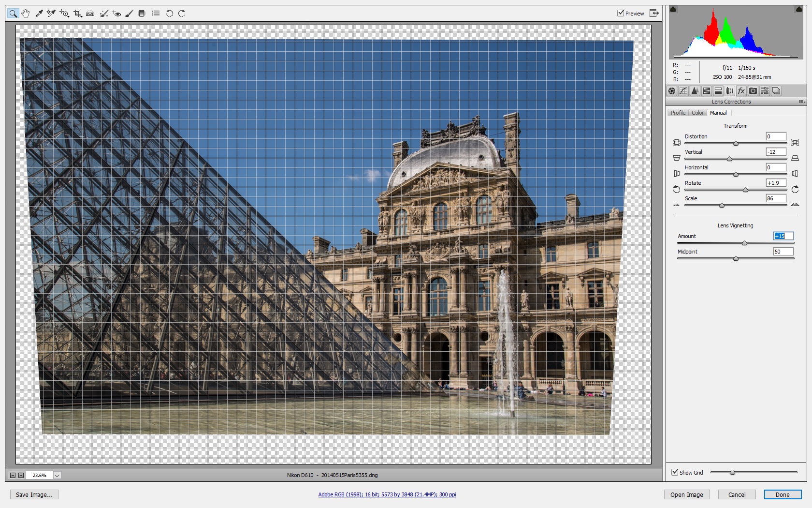Open the Adobe RGB workflow options link
This screenshot has height=508, width=812.
point(387,494)
